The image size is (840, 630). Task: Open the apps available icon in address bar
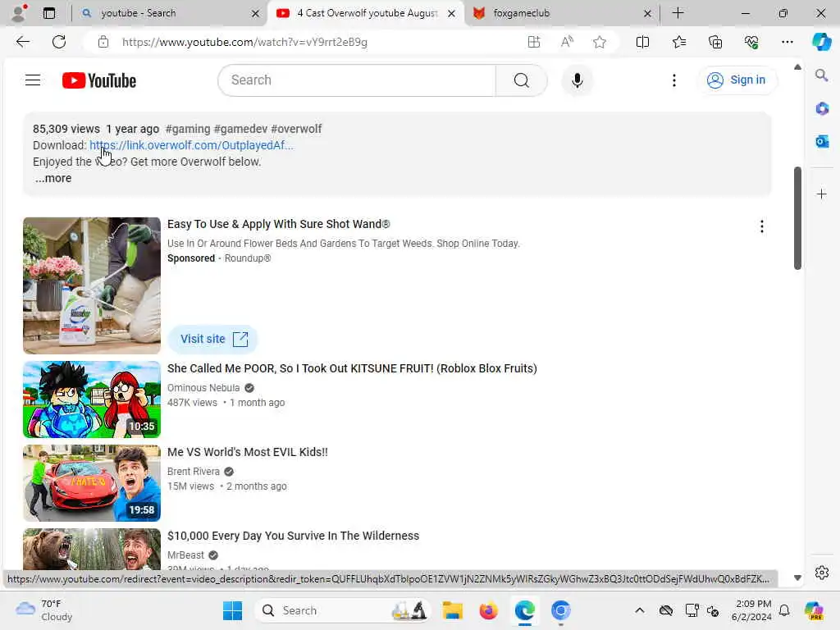coord(533,42)
